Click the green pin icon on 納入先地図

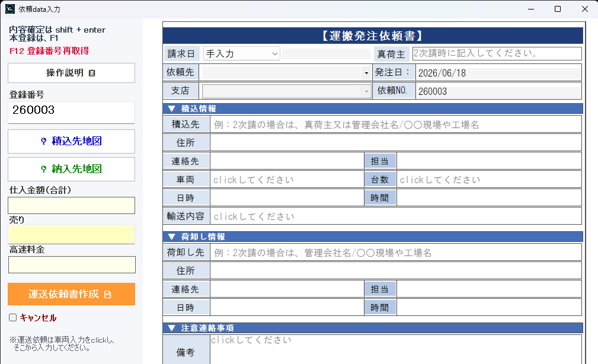pyautogui.click(x=44, y=169)
